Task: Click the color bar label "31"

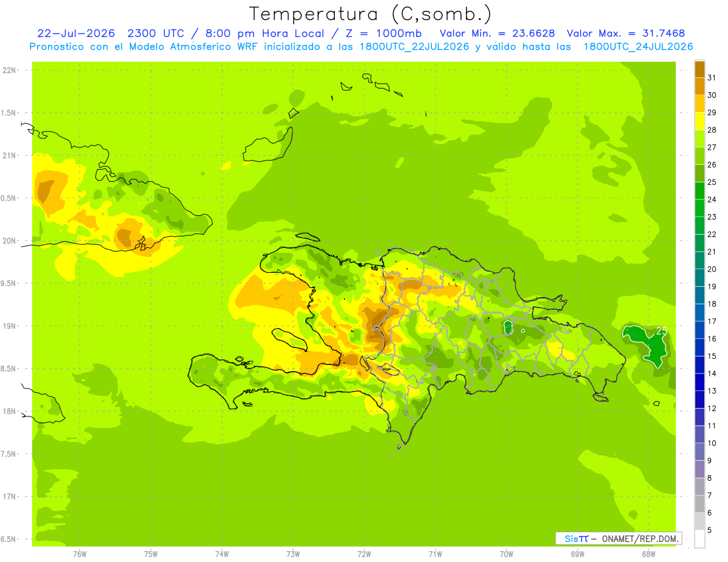Action: tap(712, 78)
